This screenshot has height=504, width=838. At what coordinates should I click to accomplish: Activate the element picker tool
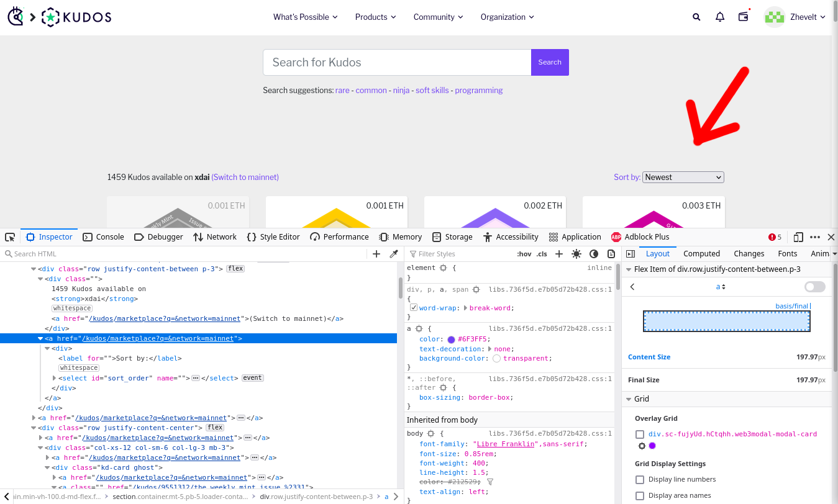click(10, 237)
